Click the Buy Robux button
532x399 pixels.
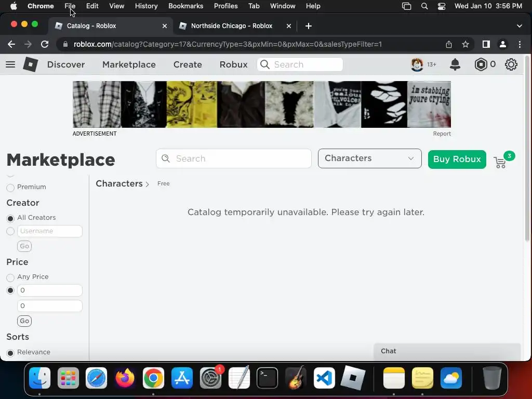click(457, 159)
